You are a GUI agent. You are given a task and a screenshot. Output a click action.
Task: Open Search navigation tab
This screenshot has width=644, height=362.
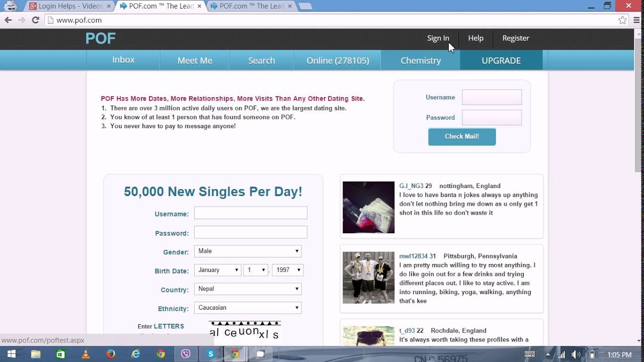[262, 60]
